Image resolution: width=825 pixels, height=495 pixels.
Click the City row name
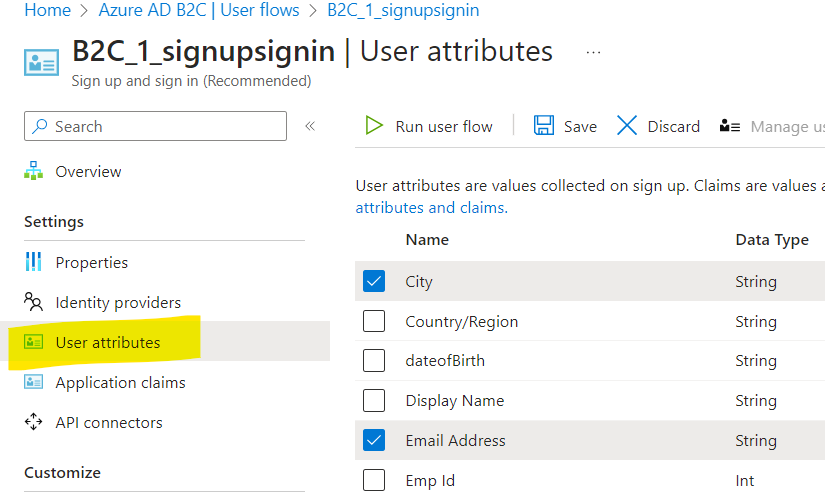pyautogui.click(x=419, y=281)
